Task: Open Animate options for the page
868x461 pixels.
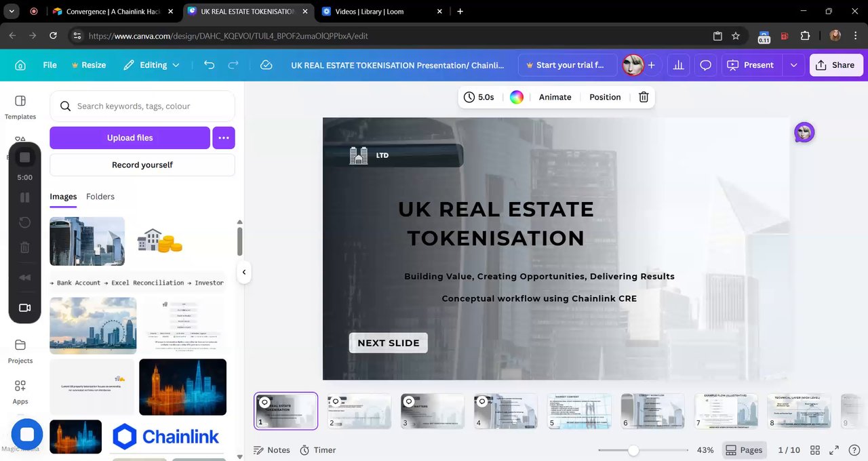Action: tap(555, 97)
